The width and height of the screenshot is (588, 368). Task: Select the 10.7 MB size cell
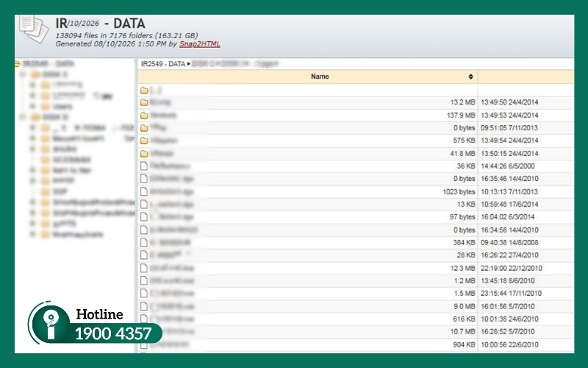[463, 332]
